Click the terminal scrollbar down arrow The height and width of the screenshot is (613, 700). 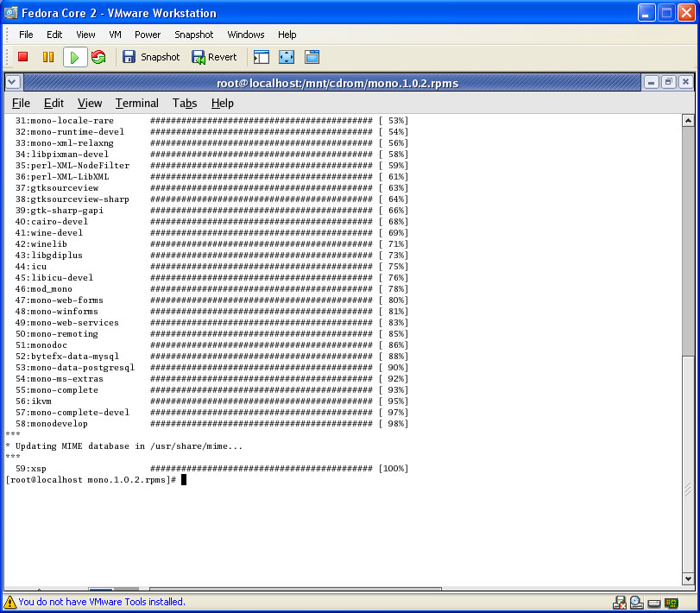688,578
